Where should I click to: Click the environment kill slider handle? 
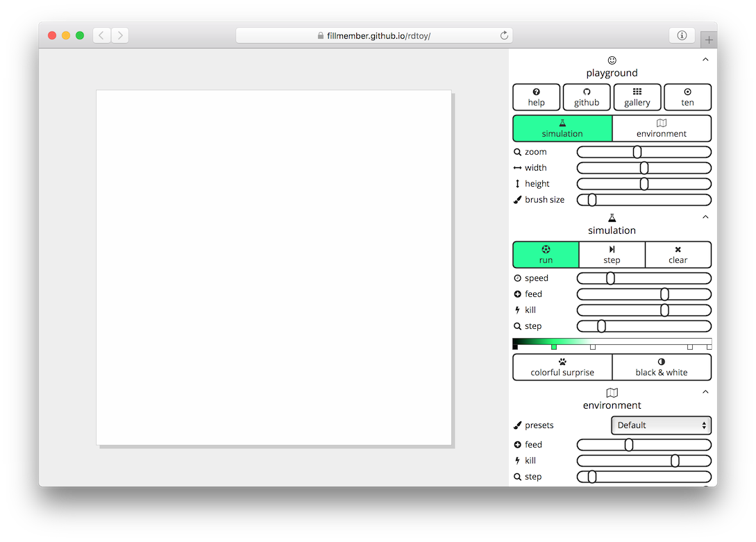pos(675,461)
